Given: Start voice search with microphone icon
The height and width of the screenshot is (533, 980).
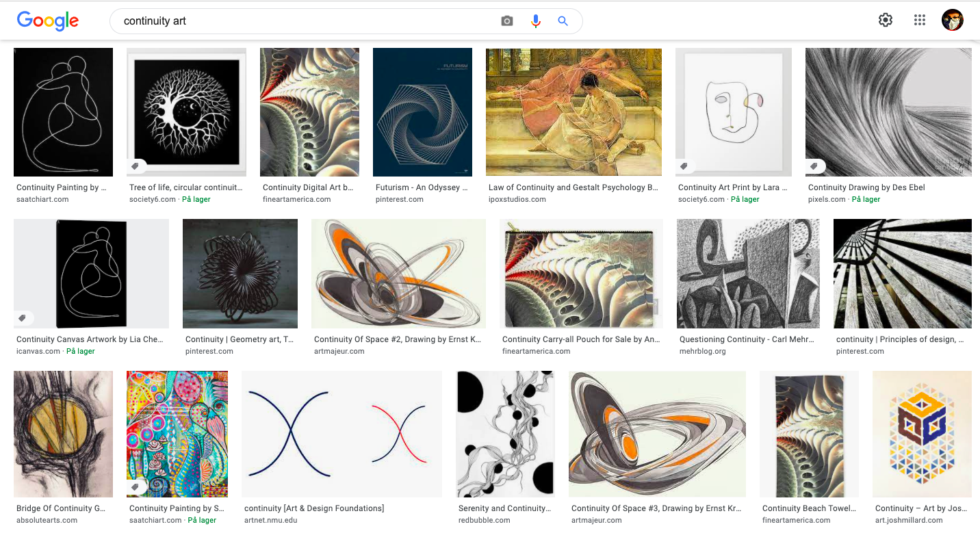Looking at the screenshot, I should click(x=535, y=21).
